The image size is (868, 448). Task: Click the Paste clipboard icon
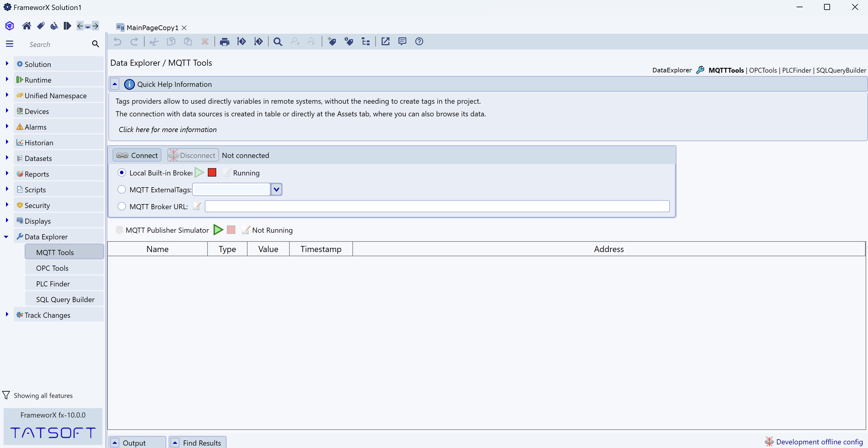(x=188, y=42)
